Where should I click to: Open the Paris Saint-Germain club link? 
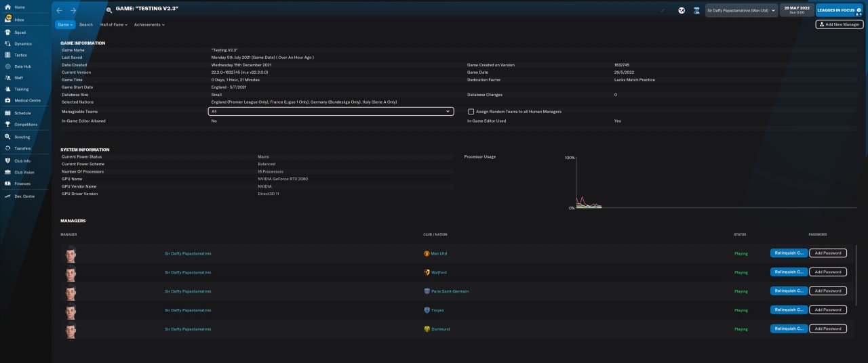pos(450,291)
